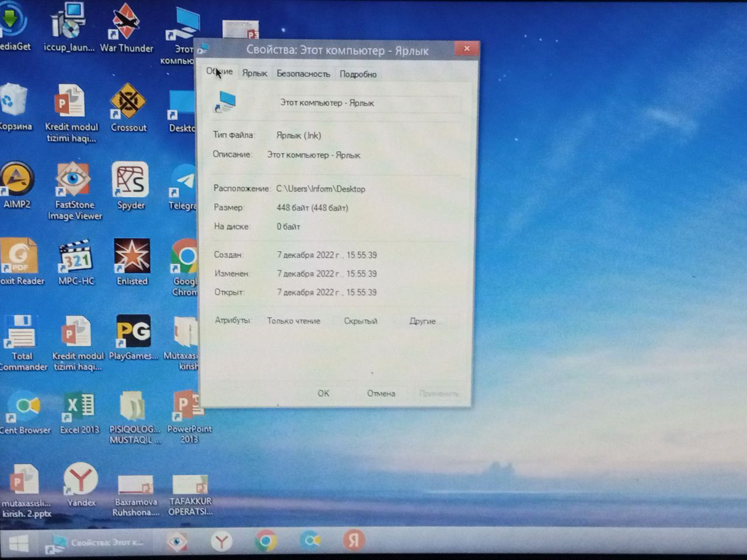The image size is (747, 560).
Task: Open Cent Browser from the taskbar
Action: [x=310, y=541]
